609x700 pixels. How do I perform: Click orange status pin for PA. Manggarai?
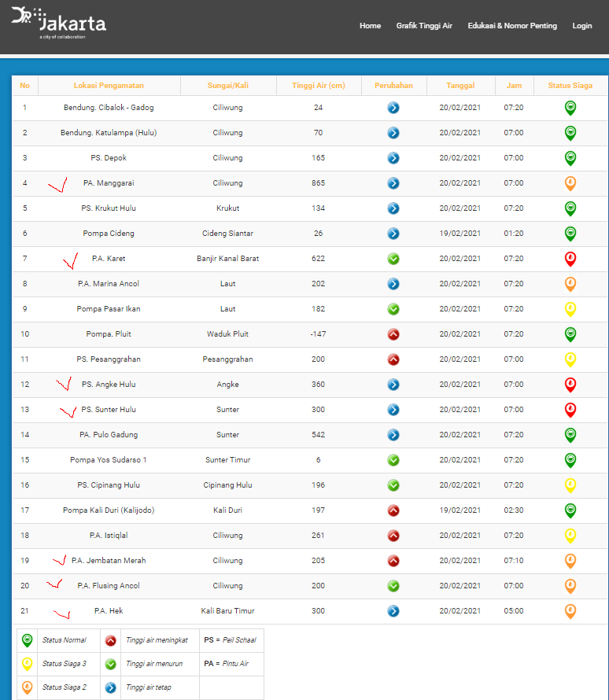click(x=570, y=183)
